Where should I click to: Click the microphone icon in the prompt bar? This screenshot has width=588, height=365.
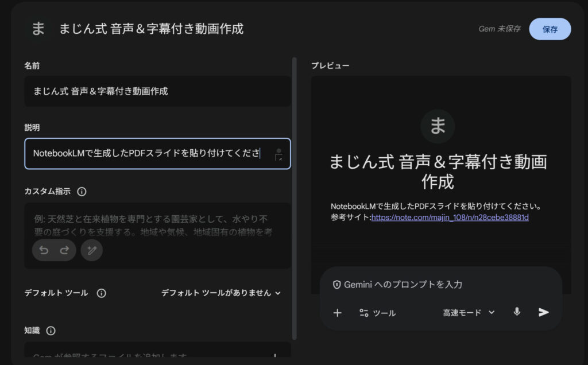tap(516, 312)
